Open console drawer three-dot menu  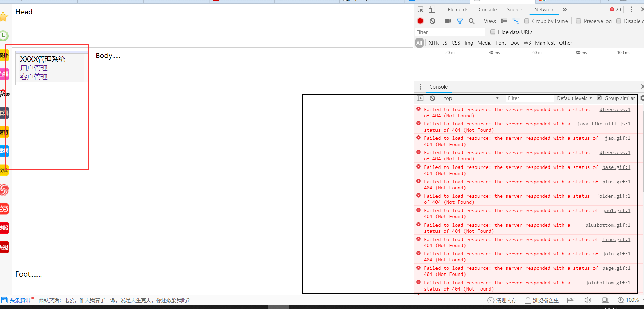(420, 87)
